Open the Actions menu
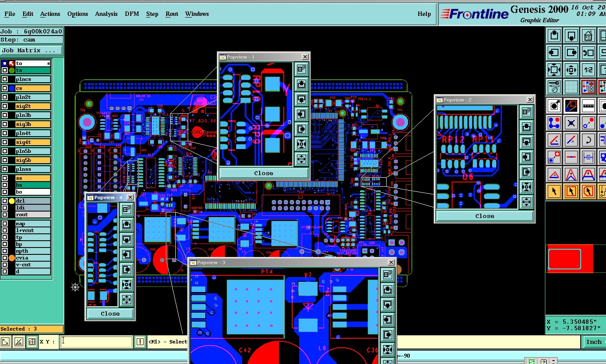 click(50, 14)
